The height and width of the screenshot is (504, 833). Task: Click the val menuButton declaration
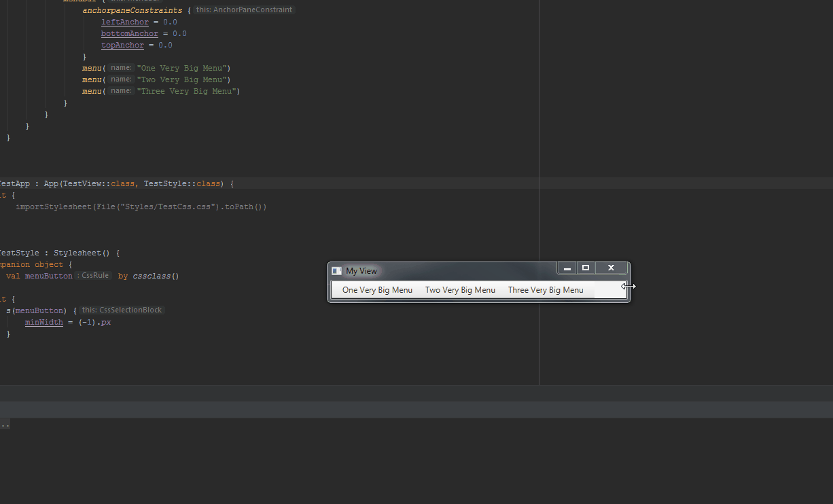tap(39, 276)
